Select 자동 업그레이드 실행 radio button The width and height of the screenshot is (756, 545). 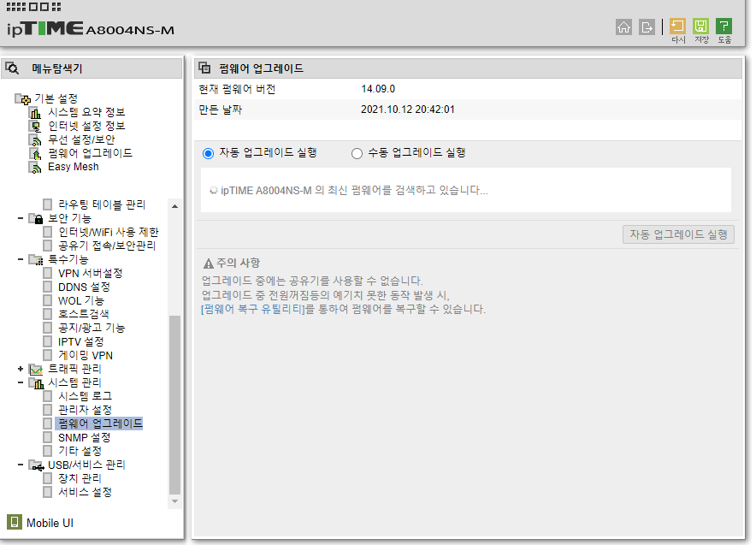click(208, 153)
